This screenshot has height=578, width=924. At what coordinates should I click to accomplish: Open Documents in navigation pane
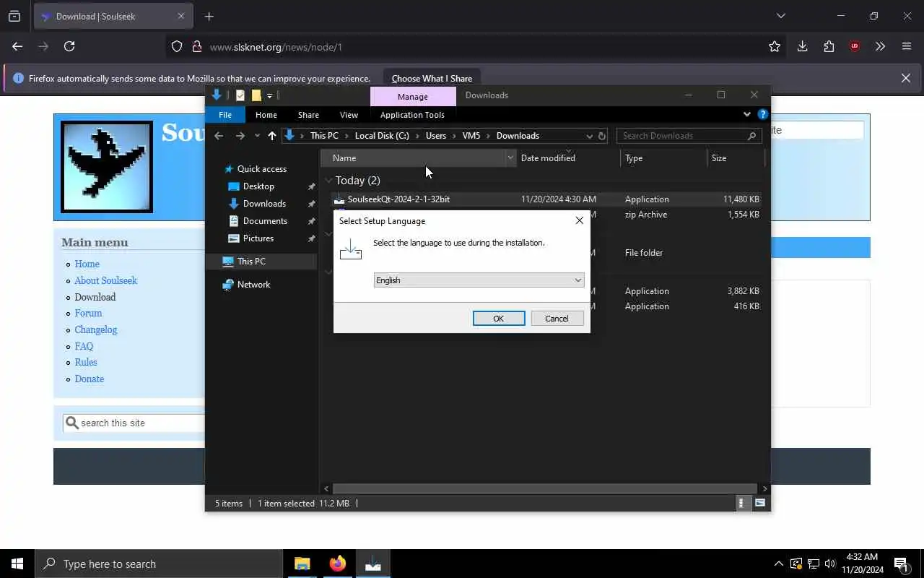[x=265, y=221]
